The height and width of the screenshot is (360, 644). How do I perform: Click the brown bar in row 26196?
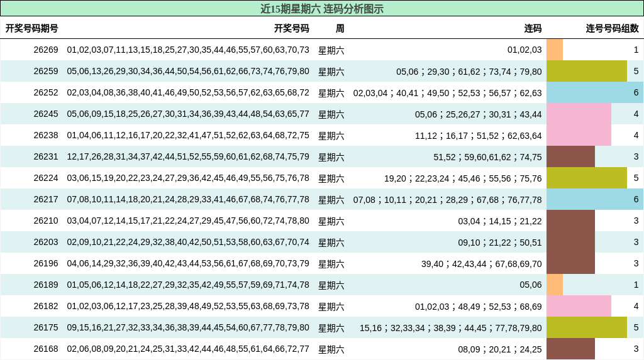pos(570,263)
